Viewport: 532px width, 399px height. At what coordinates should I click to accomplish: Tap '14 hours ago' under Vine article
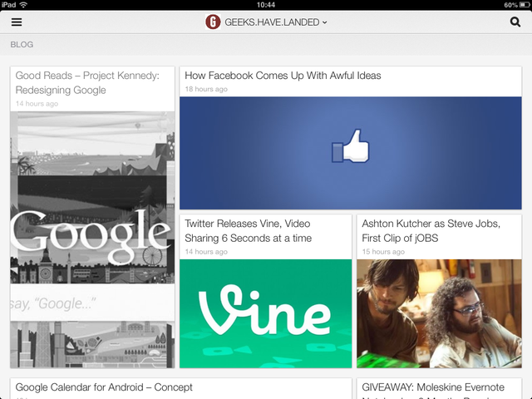point(206,252)
